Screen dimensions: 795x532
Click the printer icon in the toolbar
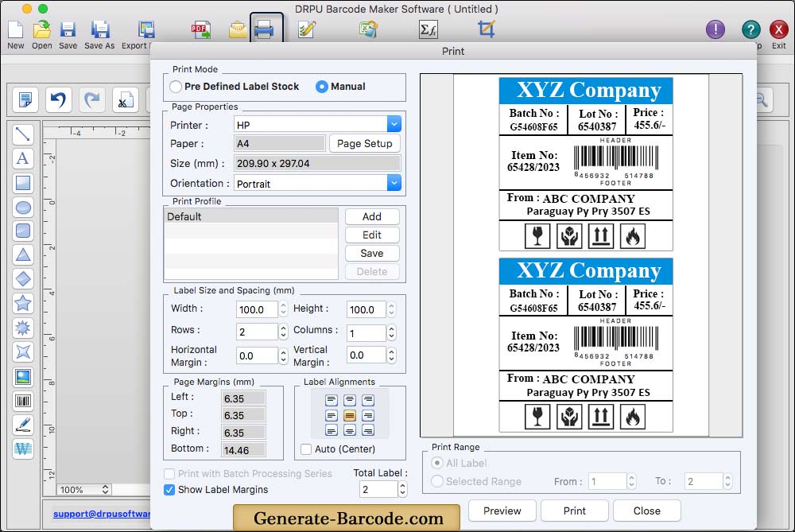[x=264, y=30]
